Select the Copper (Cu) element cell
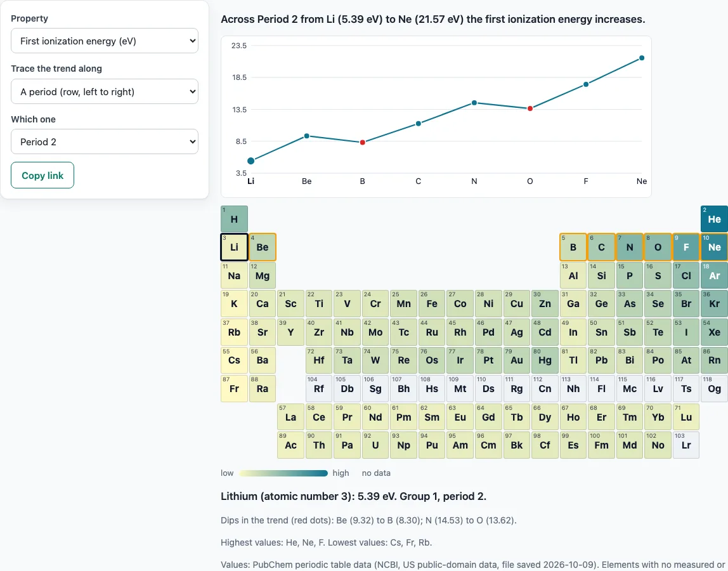The height and width of the screenshot is (571, 728). pos(516,304)
